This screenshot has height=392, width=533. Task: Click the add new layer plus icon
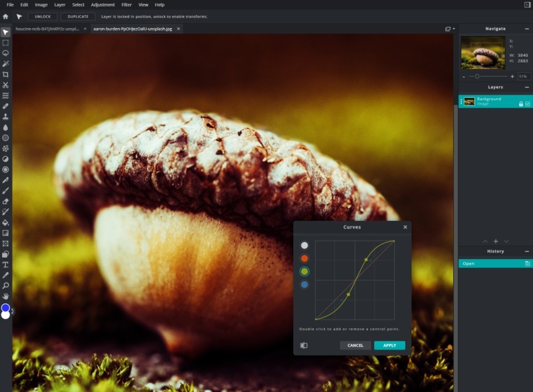point(495,241)
